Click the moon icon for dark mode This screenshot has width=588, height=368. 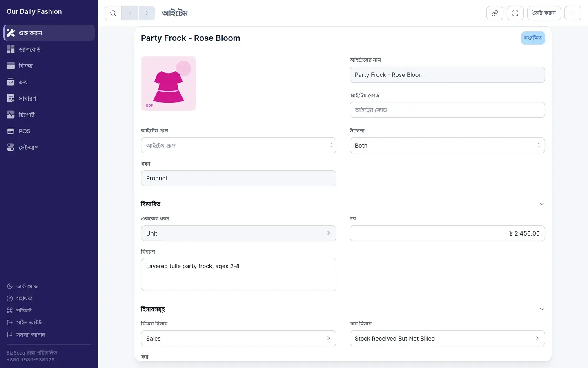point(10,286)
